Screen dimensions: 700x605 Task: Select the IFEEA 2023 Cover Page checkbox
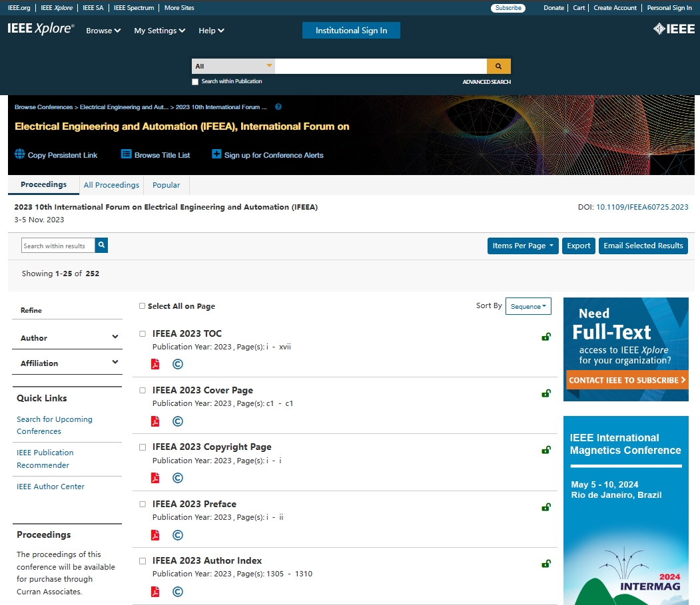coord(143,390)
